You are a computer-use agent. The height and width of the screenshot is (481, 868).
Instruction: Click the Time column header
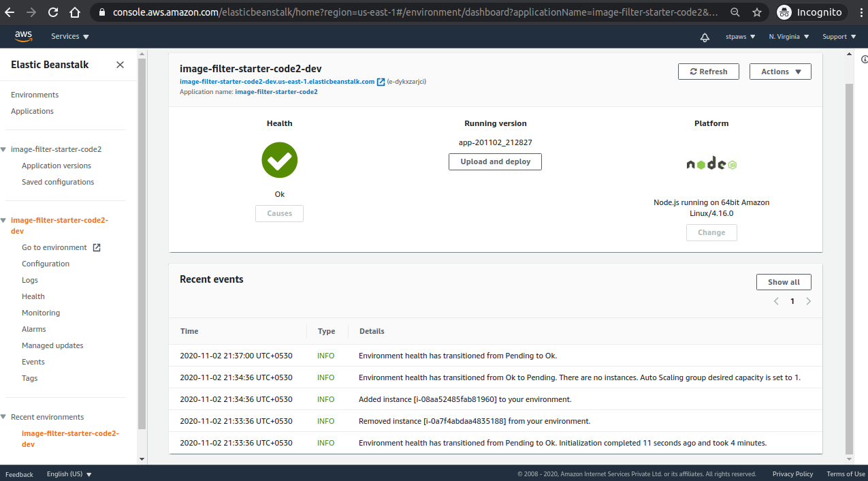point(189,331)
